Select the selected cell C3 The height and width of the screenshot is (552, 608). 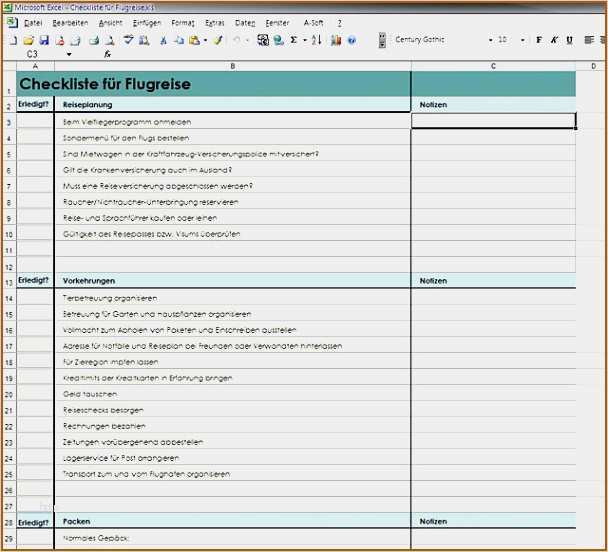pyautogui.click(x=493, y=121)
